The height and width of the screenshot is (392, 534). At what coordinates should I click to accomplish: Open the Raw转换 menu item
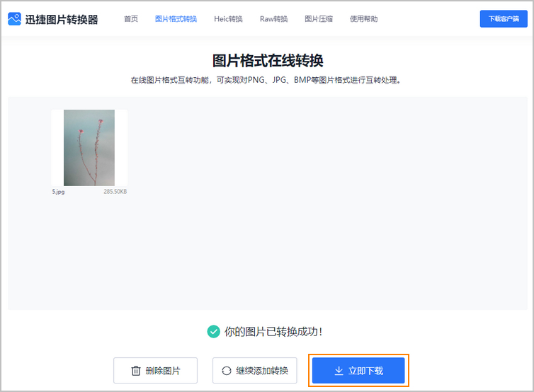click(273, 19)
